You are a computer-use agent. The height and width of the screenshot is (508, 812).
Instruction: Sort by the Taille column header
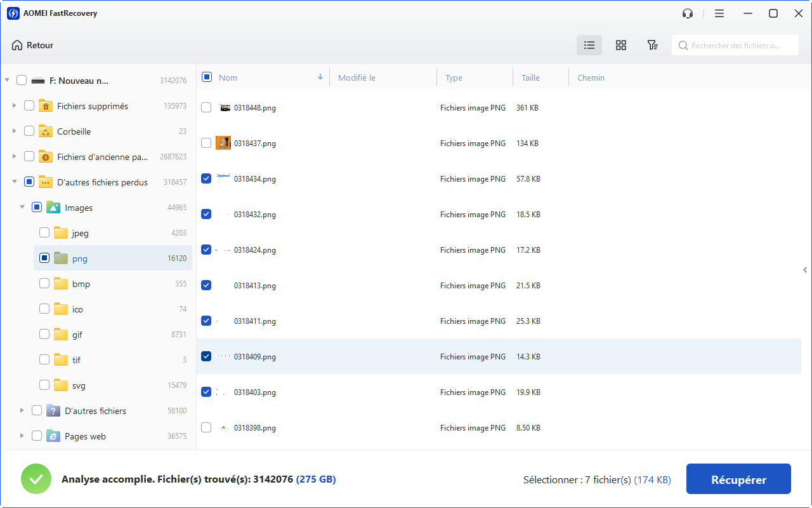click(x=530, y=77)
